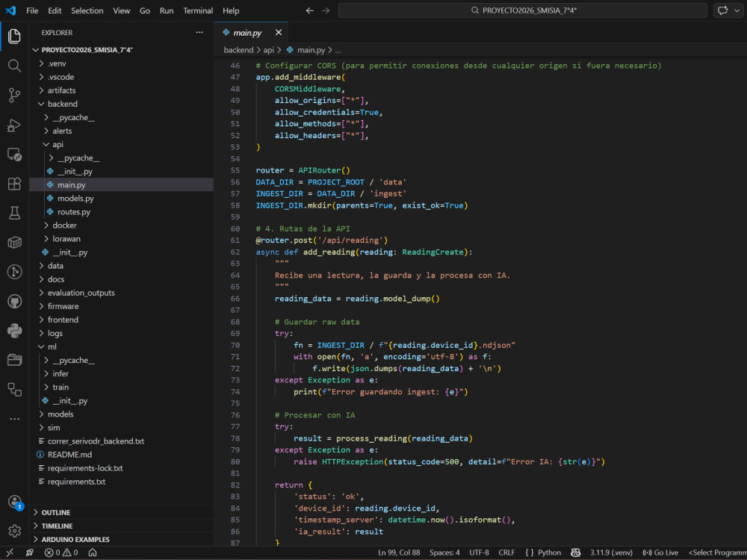This screenshot has width=747, height=560.
Task: Open the Source Control view
Action: click(14, 96)
